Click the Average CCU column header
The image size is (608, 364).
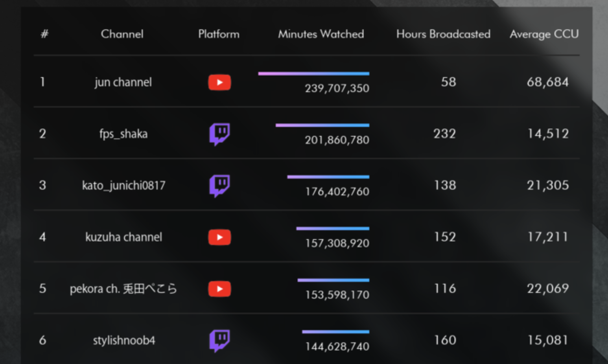pos(544,35)
